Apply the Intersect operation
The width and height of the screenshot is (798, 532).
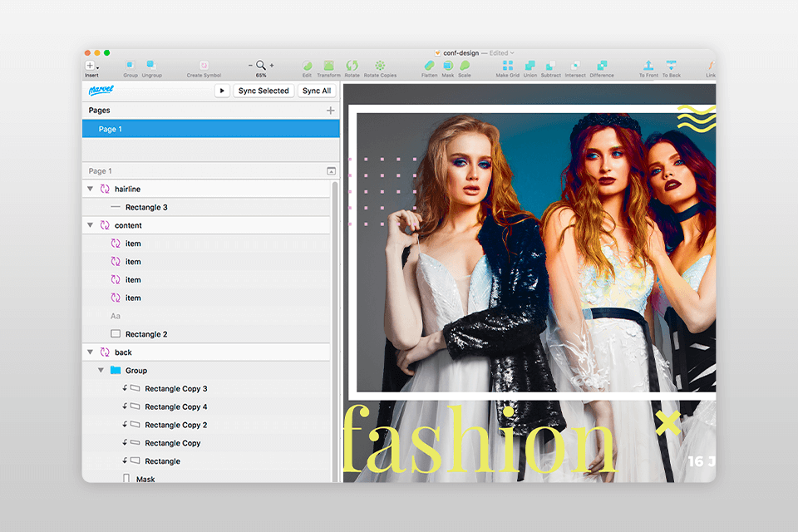pos(577,66)
